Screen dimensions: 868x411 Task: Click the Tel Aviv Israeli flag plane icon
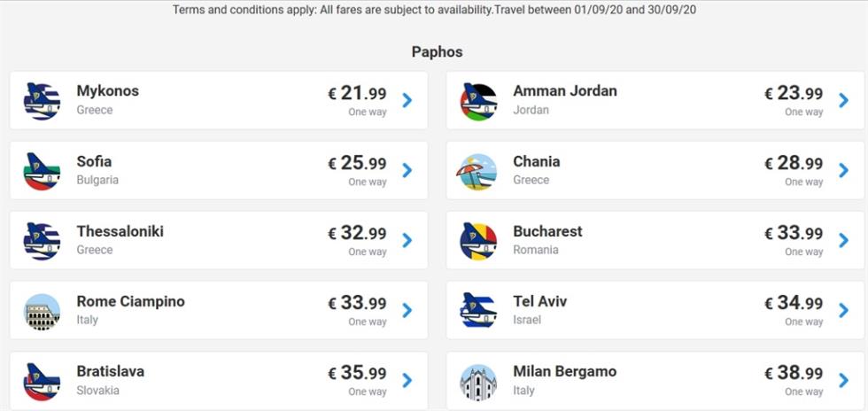coord(479,311)
